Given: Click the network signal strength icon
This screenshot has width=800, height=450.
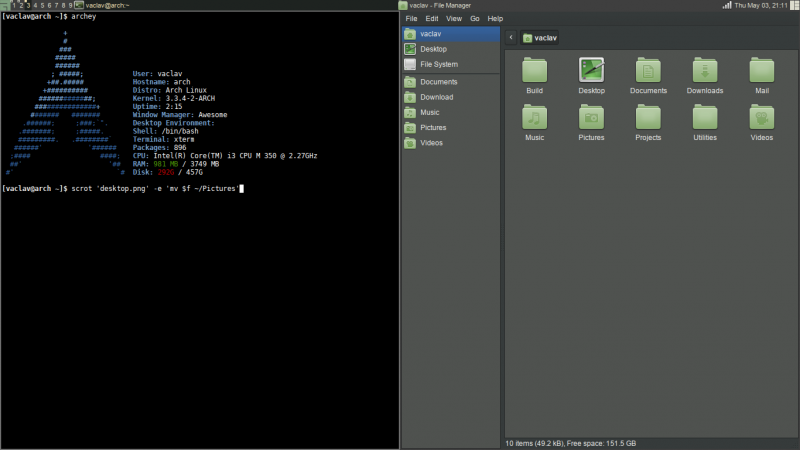Looking at the screenshot, I should click(727, 5).
